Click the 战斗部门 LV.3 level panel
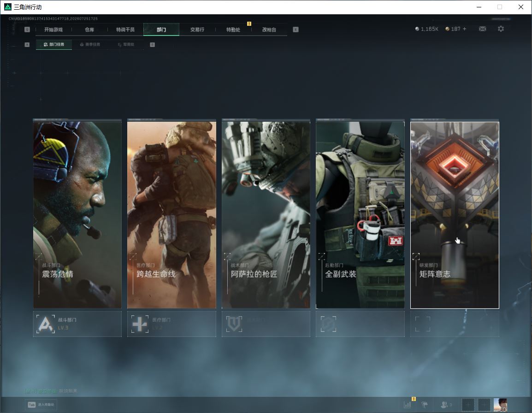 pyautogui.click(x=77, y=324)
